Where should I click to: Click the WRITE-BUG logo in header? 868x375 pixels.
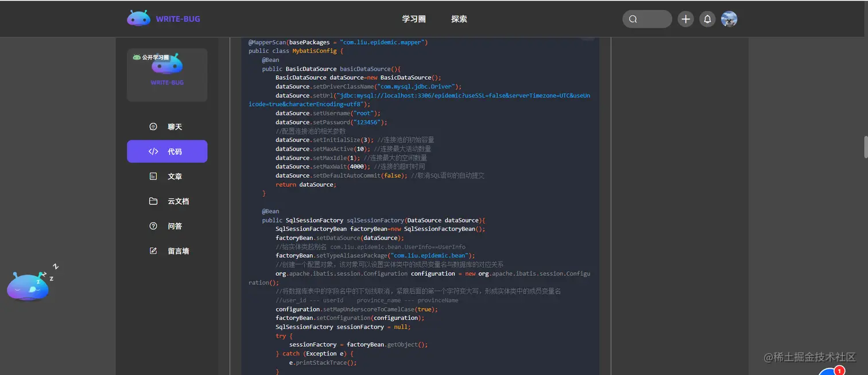(x=164, y=19)
